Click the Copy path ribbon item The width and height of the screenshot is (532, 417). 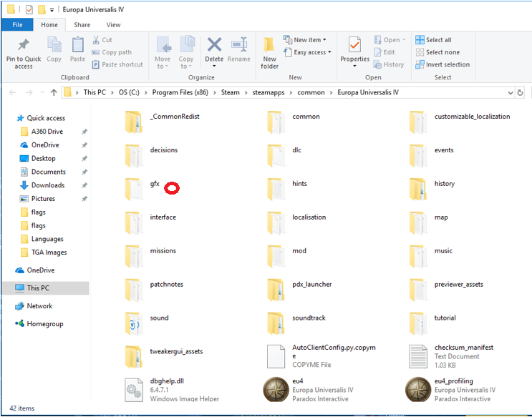(x=112, y=52)
